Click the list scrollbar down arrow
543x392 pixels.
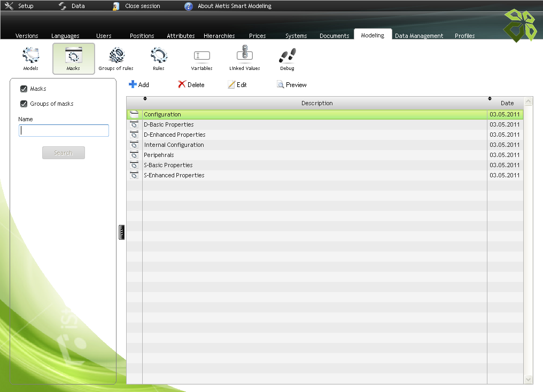pyautogui.click(x=528, y=380)
